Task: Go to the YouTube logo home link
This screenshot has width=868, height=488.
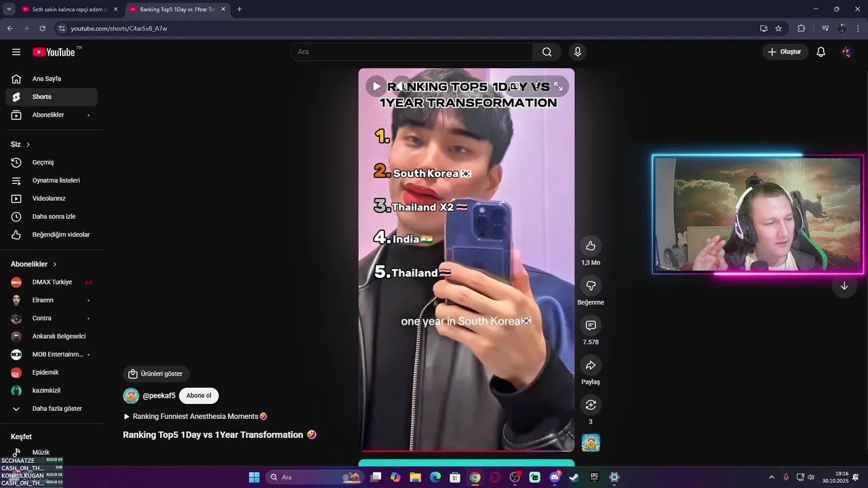Action: (54, 52)
